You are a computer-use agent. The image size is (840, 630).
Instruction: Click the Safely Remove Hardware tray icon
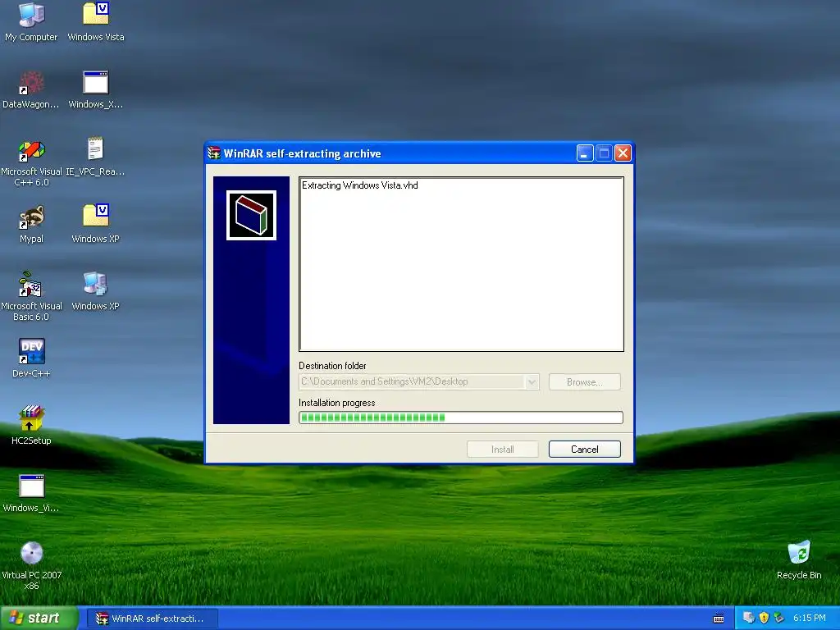coord(779,618)
